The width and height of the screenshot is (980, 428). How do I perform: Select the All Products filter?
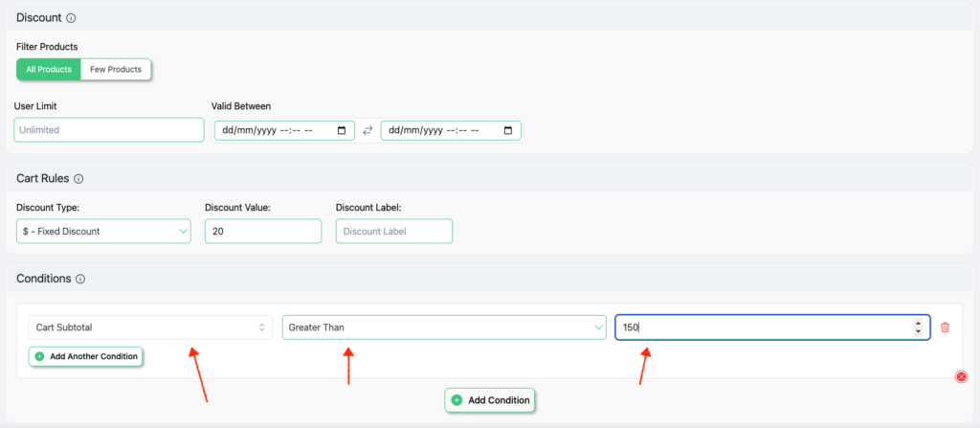[49, 70]
